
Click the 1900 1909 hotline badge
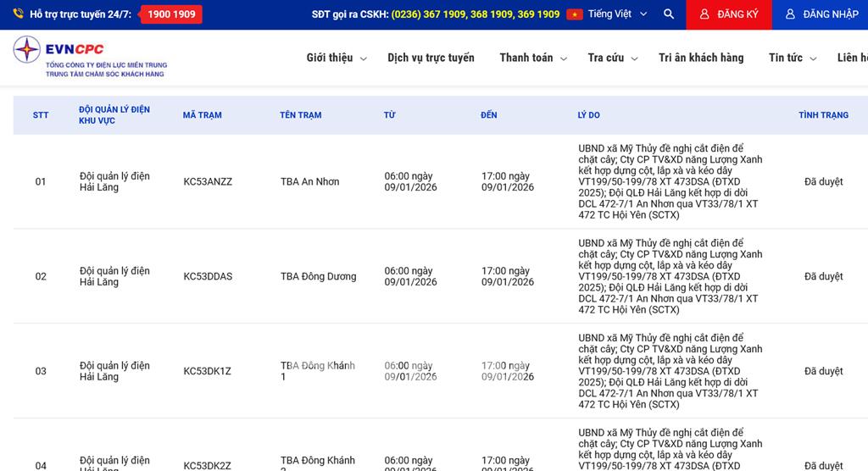170,14
